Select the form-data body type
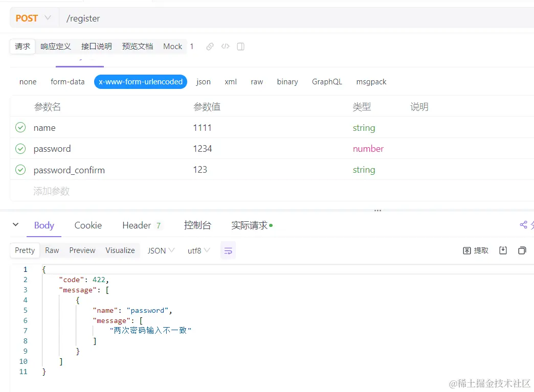534x392 pixels. [68, 82]
